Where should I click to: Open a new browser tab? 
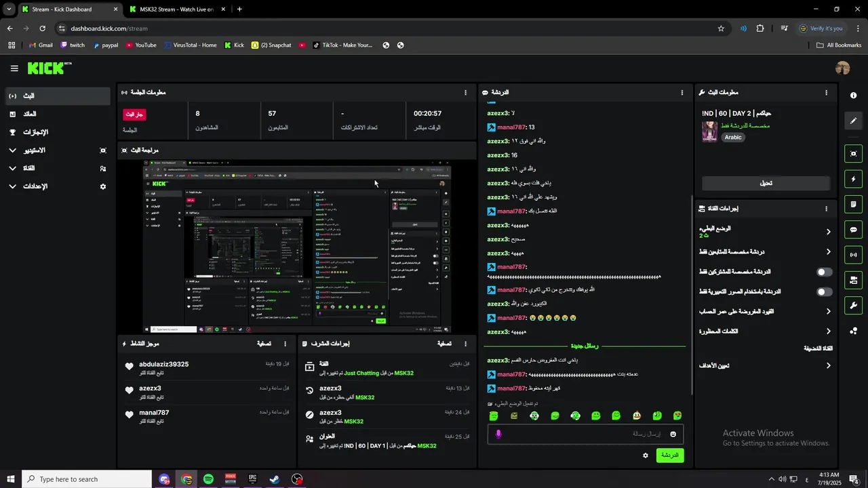pos(239,9)
